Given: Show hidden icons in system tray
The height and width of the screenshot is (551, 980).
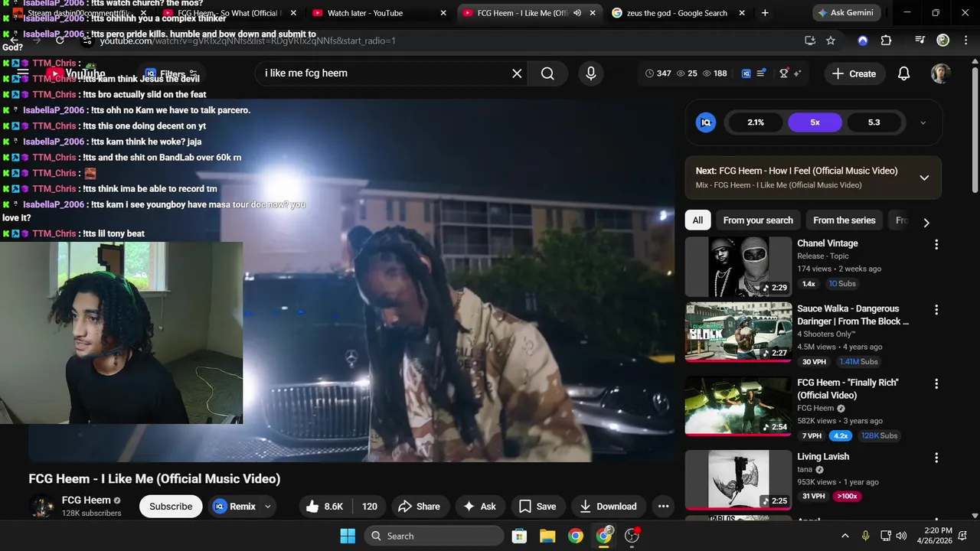Looking at the screenshot, I should 845,536.
